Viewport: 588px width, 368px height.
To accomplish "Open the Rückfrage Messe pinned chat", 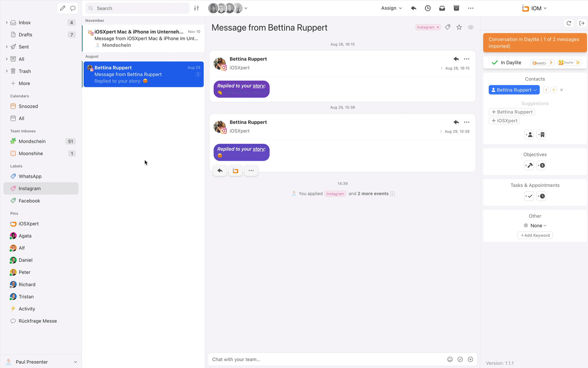I will (41, 321).
